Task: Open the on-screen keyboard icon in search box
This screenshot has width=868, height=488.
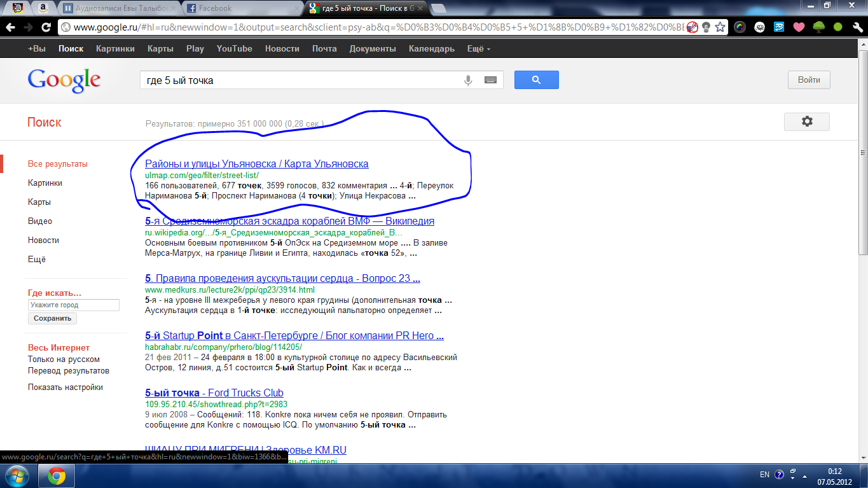Action: coord(490,80)
